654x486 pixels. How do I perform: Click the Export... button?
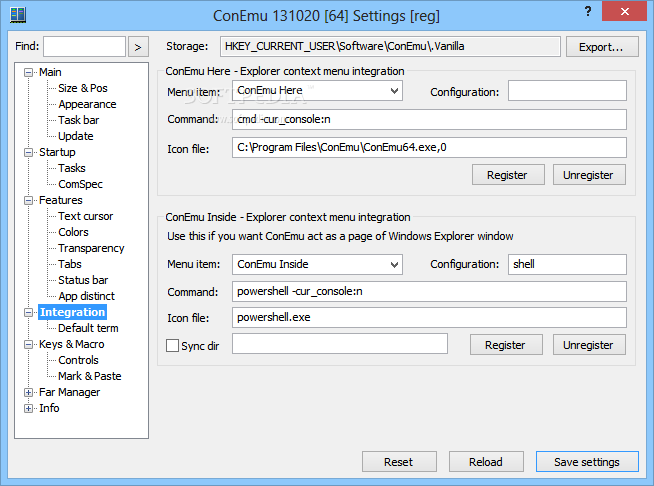(602, 46)
